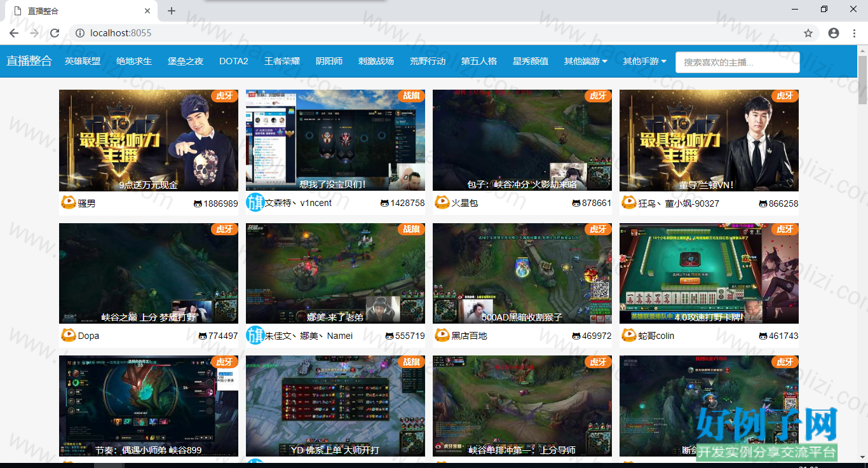Click the Huya platform icon beside Dopa
This screenshot has width=868, height=468.
point(68,335)
